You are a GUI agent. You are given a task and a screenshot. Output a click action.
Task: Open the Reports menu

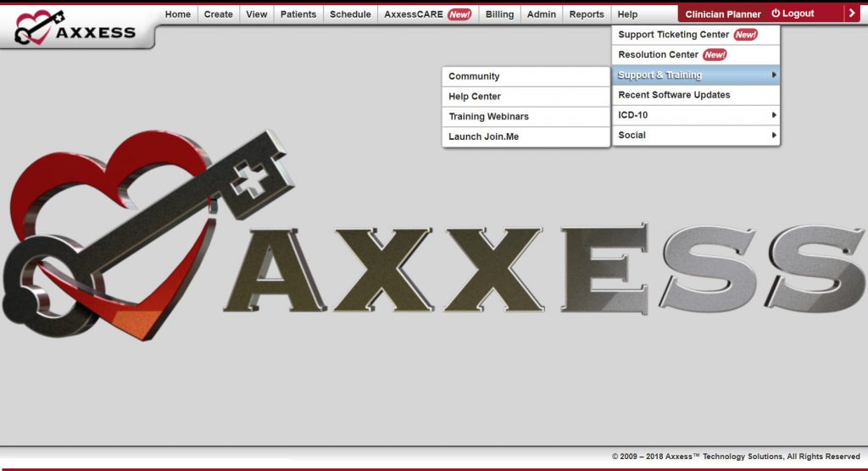coord(587,14)
